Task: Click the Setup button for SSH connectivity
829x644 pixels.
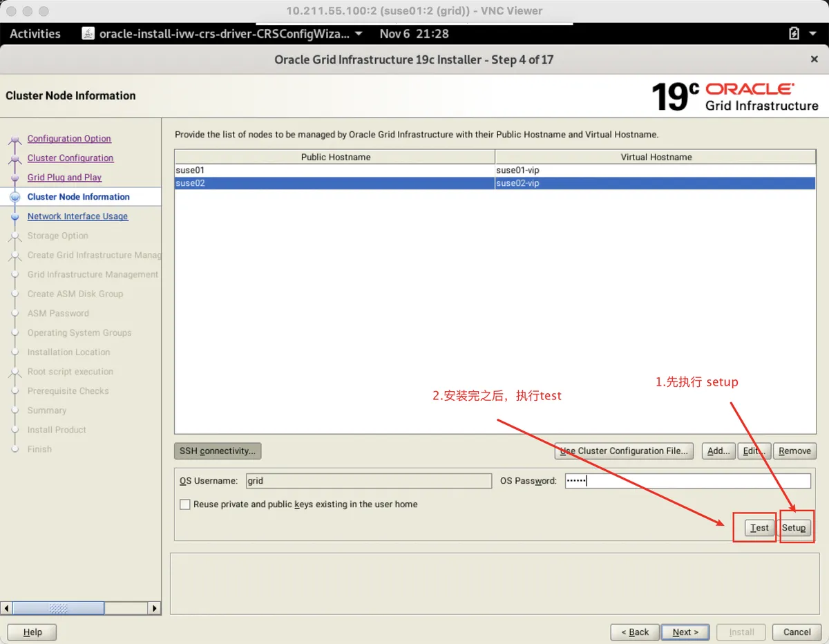Action: (795, 527)
